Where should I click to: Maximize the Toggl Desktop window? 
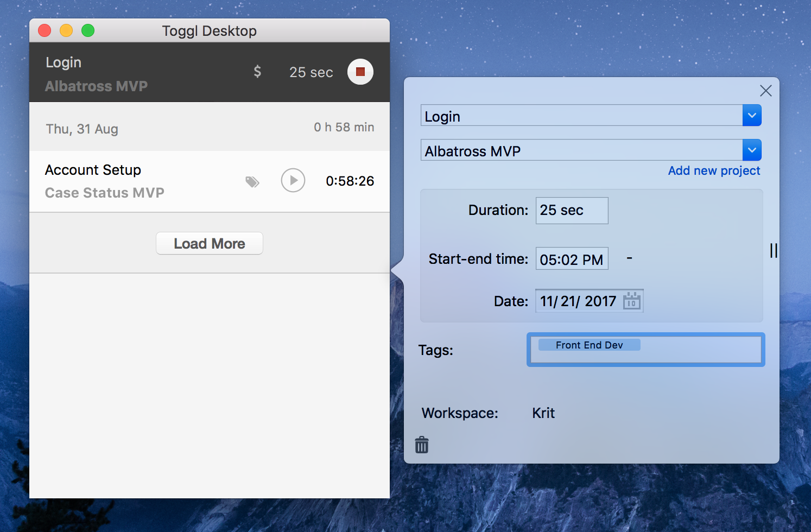pyautogui.click(x=88, y=30)
